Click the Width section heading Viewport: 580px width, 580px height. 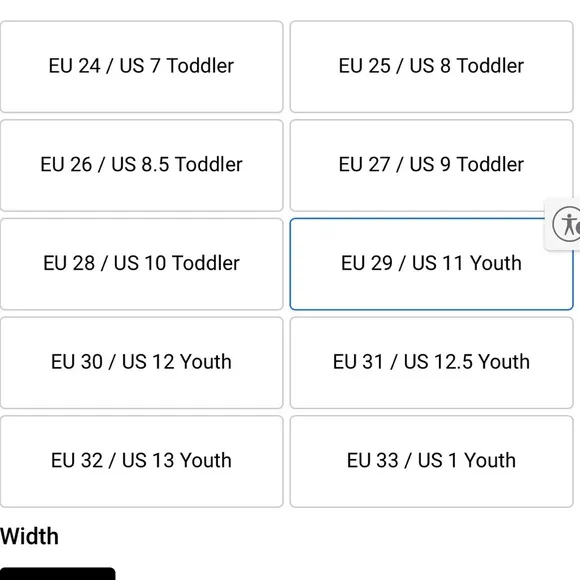pos(29,536)
